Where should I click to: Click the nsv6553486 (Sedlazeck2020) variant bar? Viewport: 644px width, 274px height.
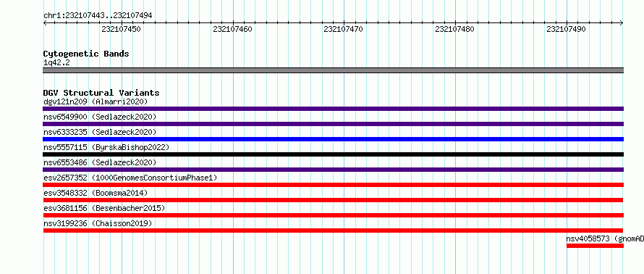[333, 170]
